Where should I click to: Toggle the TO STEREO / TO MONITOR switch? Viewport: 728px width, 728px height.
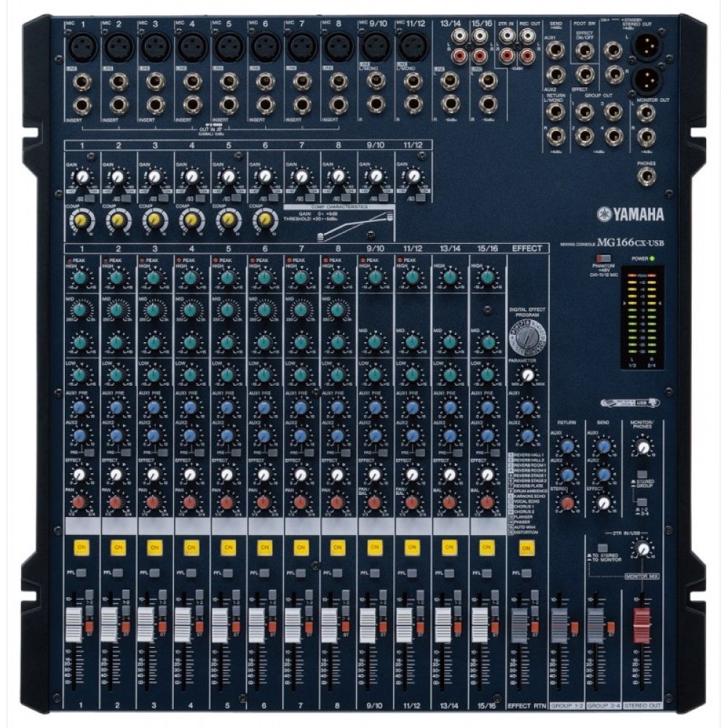[x=602, y=547]
